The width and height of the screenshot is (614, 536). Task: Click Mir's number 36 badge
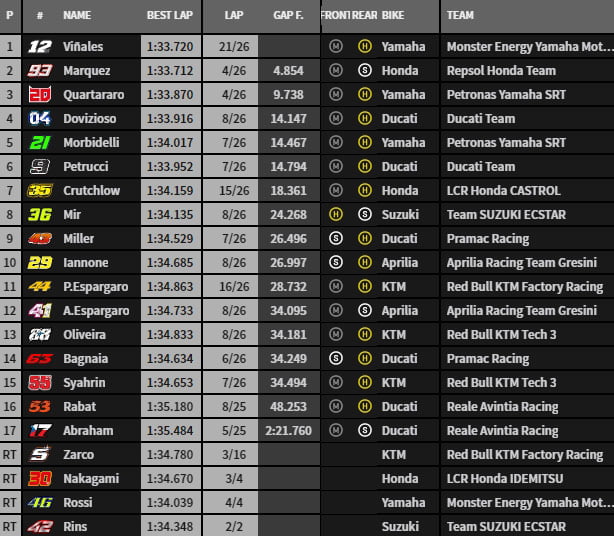[x=39, y=215]
